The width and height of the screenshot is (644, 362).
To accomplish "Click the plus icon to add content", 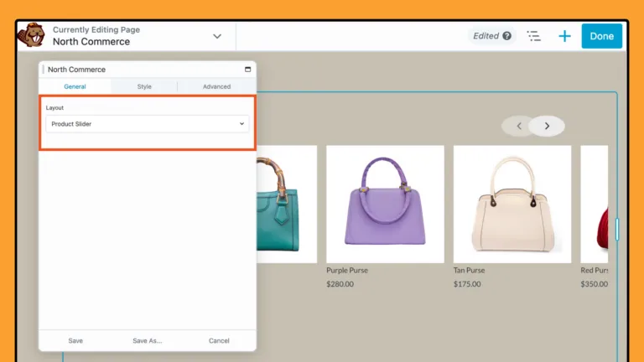I will [564, 36].
